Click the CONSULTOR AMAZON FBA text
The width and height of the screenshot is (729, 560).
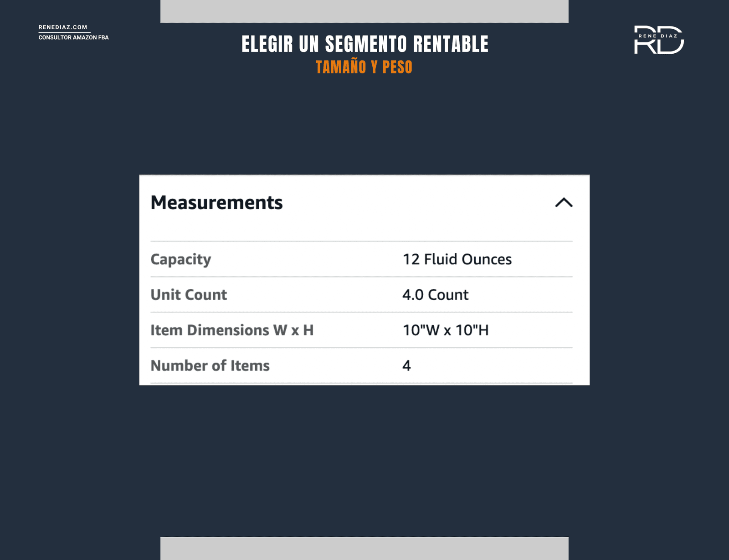(73, 38)
